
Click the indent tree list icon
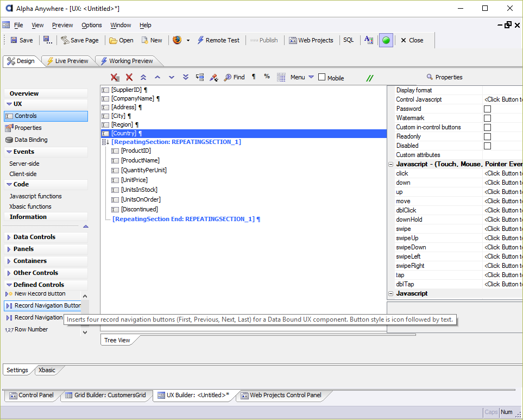200,77
